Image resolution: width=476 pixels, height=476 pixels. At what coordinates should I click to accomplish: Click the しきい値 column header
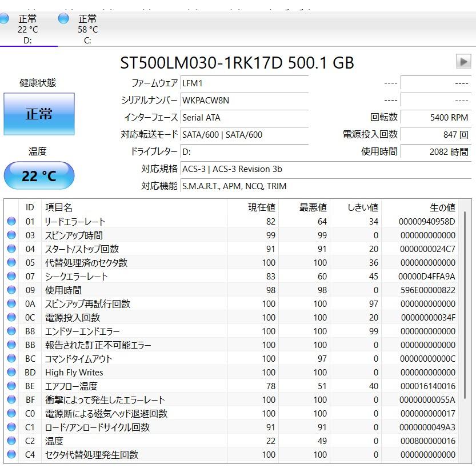(356, 207)
